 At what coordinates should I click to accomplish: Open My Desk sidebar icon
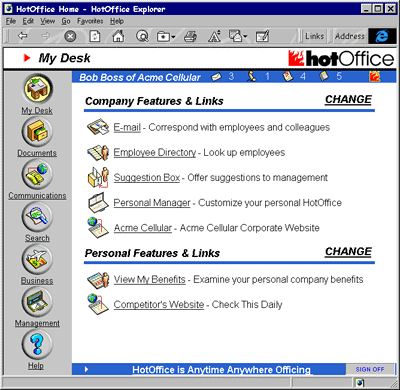click(x=37, y=89)
